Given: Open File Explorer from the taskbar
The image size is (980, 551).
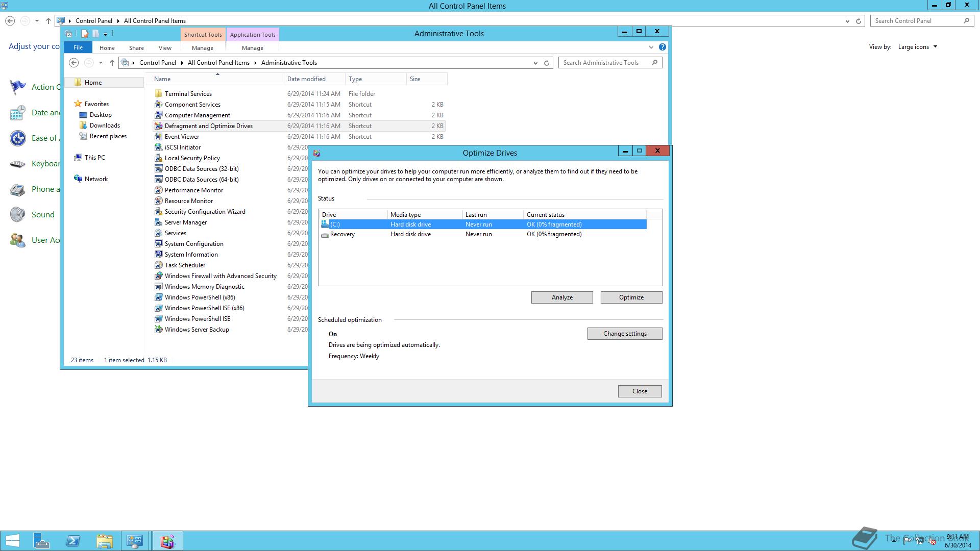Looking at the screenshot, I should [104, 541].
